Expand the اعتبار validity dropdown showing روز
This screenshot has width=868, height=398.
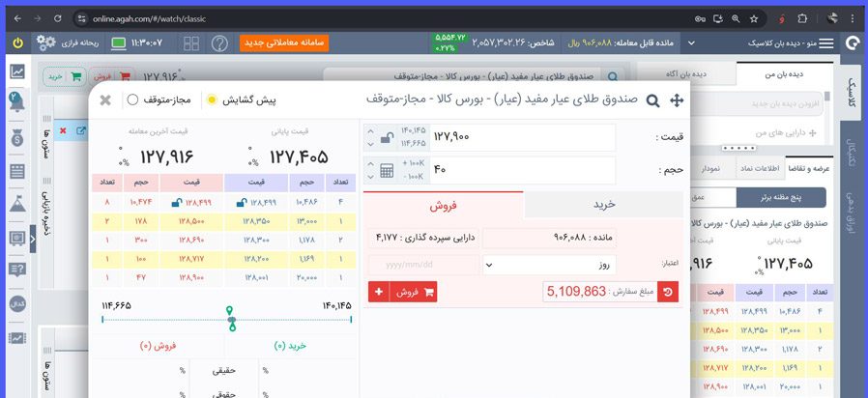[549, 265]
